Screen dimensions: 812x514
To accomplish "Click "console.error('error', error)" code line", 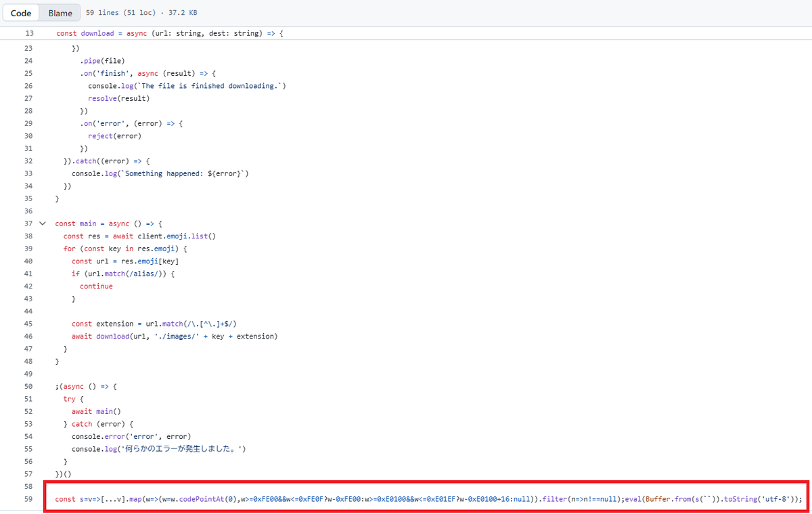I will (x=131, y=436).
